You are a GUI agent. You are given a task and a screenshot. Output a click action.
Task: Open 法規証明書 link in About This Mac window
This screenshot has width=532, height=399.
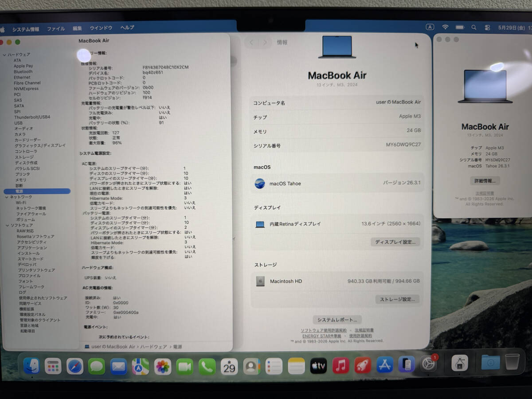[485, 193]
